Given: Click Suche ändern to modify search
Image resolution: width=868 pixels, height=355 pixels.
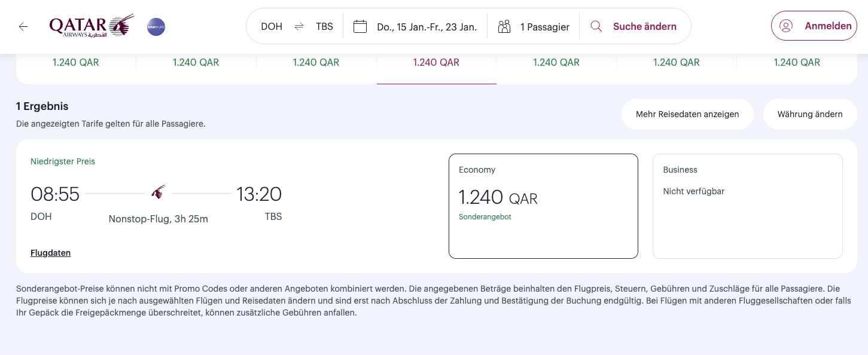Looking at the screenshot, I should (644, 26).
